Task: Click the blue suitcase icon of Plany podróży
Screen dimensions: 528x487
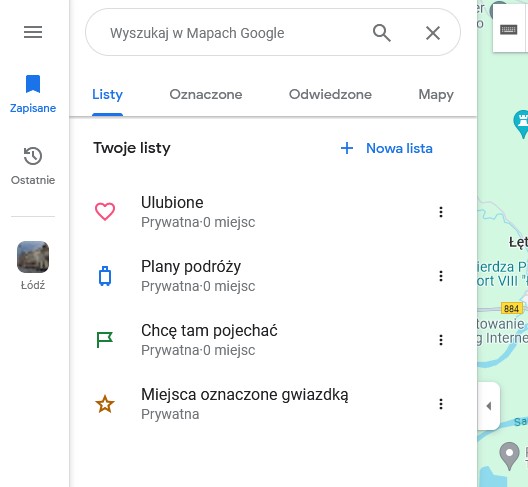Action: [105, 276]
